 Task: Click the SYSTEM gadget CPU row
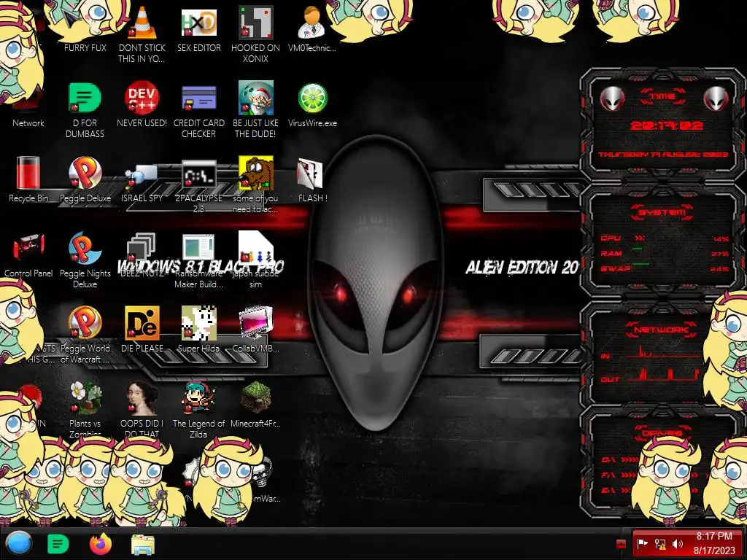(664, 238)
